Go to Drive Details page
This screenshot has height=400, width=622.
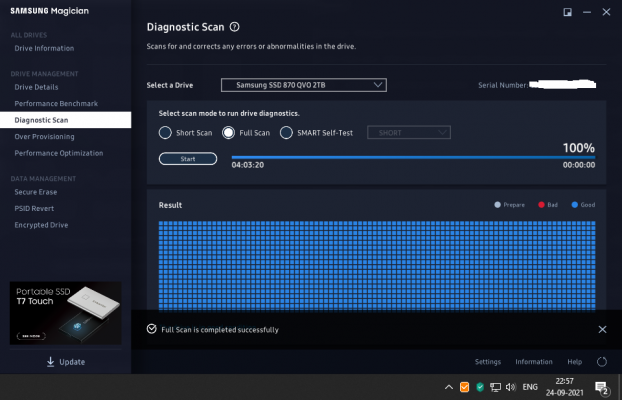pyautogui.click(x=36, y=87)
